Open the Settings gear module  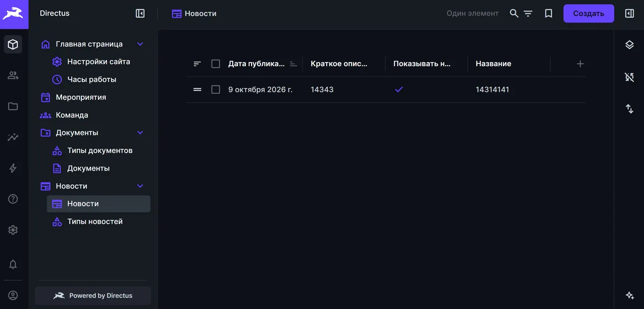pos(13,230)
